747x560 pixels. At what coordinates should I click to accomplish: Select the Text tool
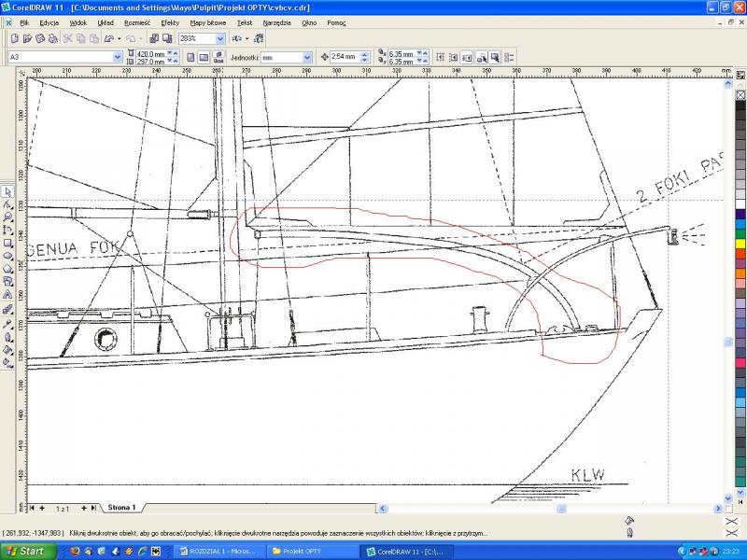pyautogui.click(x=7, y=295)
